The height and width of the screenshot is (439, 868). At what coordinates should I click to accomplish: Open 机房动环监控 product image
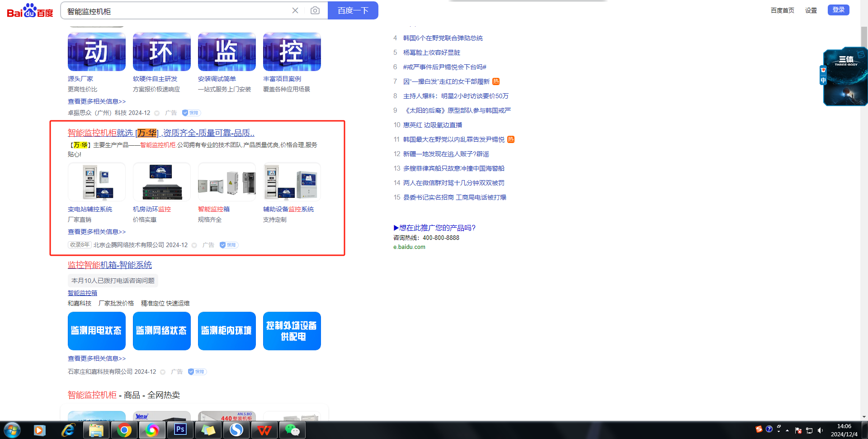point(162,182)
